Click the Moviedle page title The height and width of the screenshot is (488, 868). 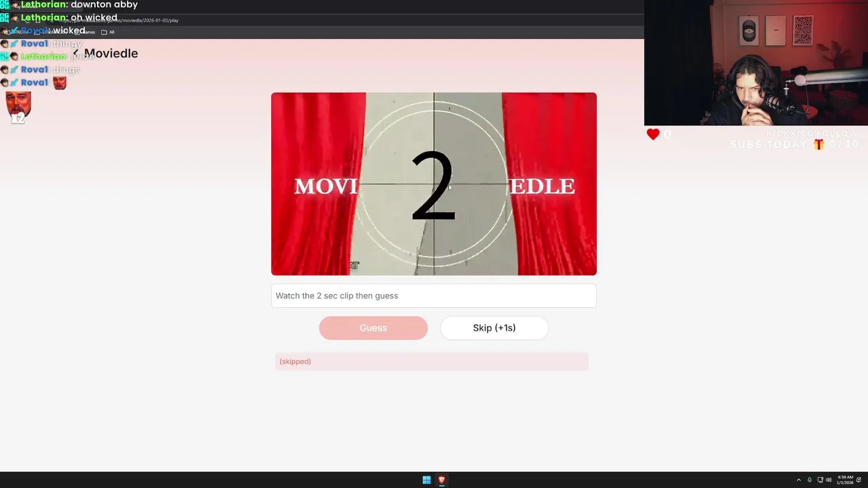pos(111,54)
